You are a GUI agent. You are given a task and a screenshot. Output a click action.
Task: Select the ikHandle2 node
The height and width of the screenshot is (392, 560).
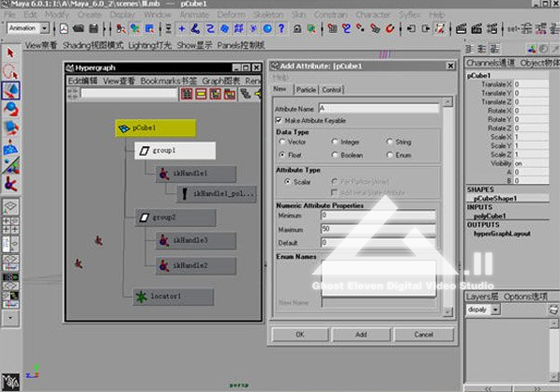click(x=196, y=265)
